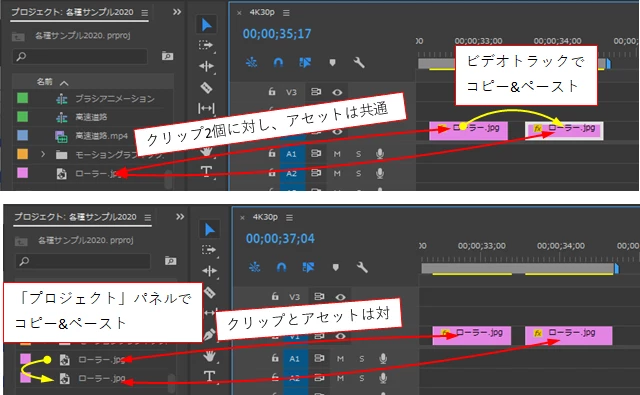The height and width of the screenshot is (395, 640).
Task: Click the blue label of 高速道路.mp4
Action: (22, 135)
